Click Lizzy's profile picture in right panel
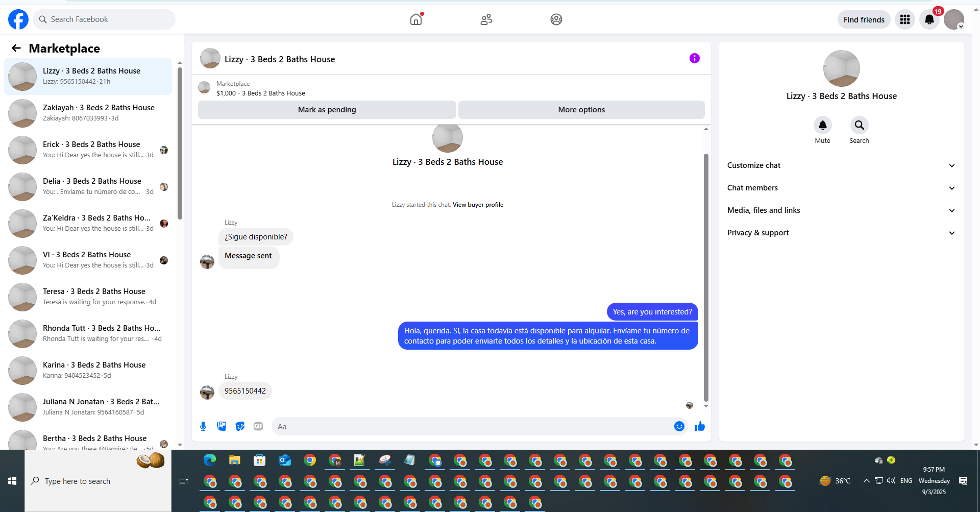 (841, 68)
